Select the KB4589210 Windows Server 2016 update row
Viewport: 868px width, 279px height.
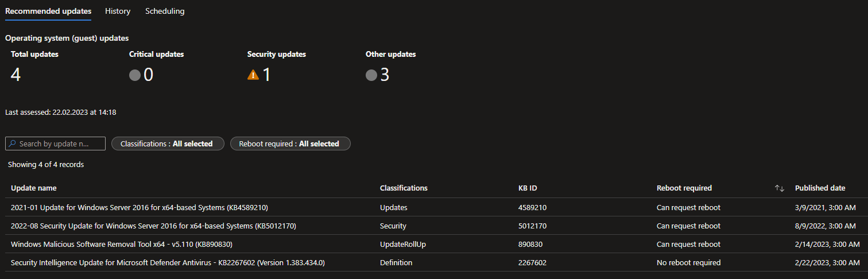pyautogui.click(x=139, y=207)
